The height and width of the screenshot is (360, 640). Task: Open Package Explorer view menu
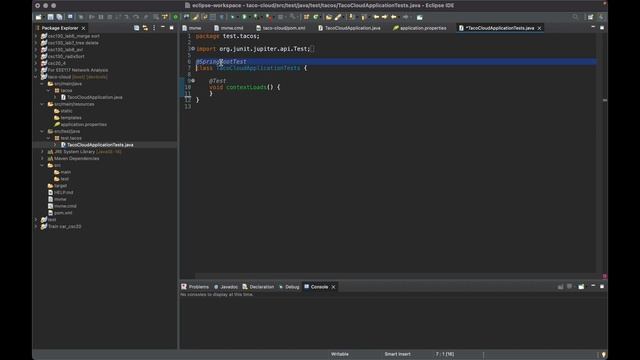coord(154,28)
